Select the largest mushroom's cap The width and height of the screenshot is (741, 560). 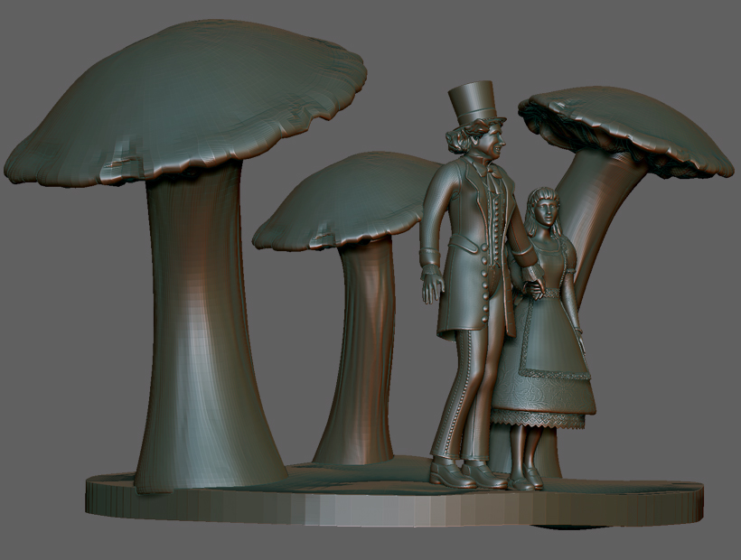tap(184, 104)
